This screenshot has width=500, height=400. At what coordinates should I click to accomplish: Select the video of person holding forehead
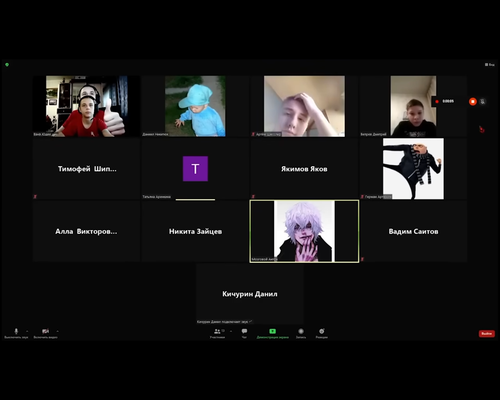pyautogui.click(x=304, y=106)
